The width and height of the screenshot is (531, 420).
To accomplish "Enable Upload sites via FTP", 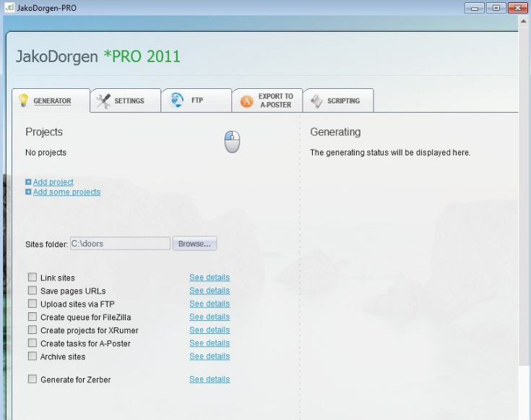I will click(33, 304).
